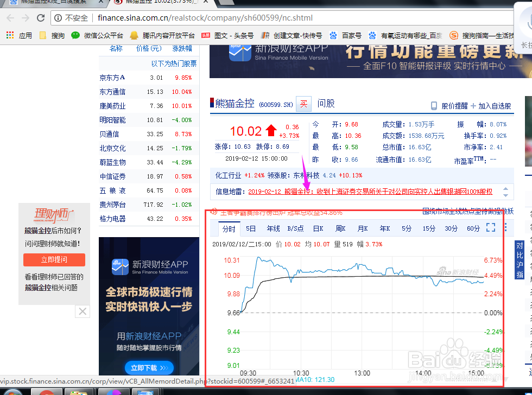The image size is (532, 395).
Task: Click the 立即下载 app download button
Action: [x=150, y=368]
